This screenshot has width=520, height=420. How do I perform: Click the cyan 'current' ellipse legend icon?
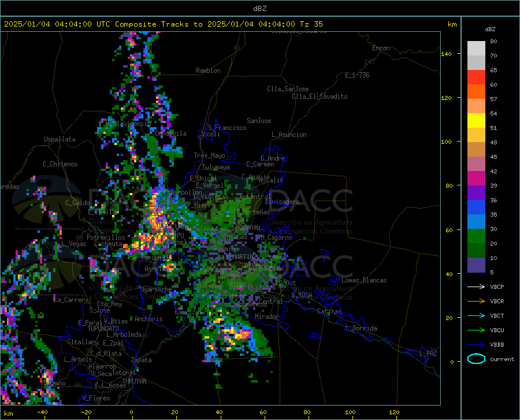[x=476, y=359]
